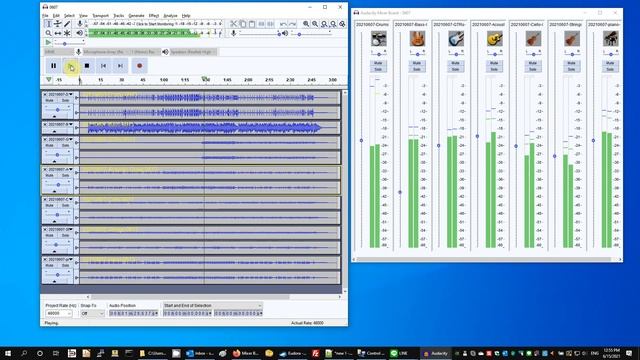Click the Paste clipboard icon

point(252,24)
